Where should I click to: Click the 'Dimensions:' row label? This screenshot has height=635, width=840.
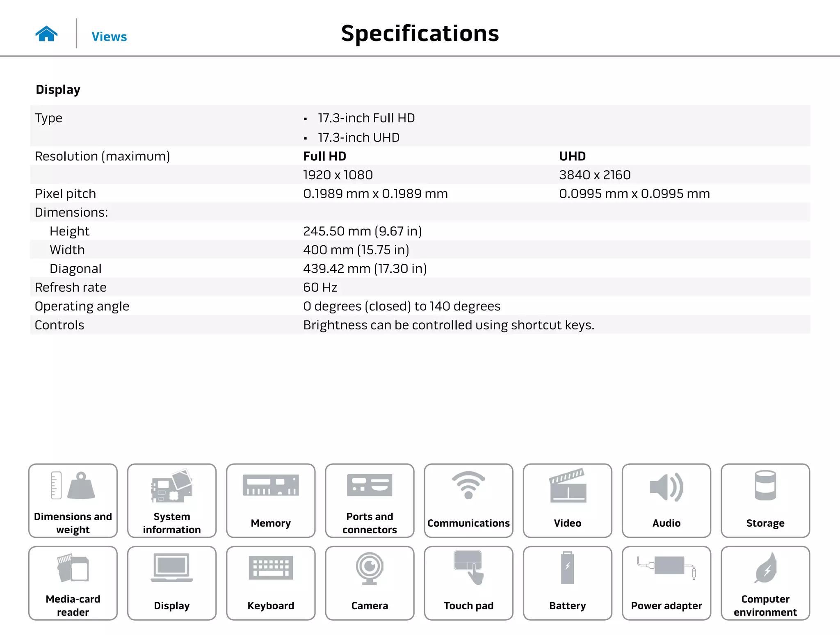point(71,212)
